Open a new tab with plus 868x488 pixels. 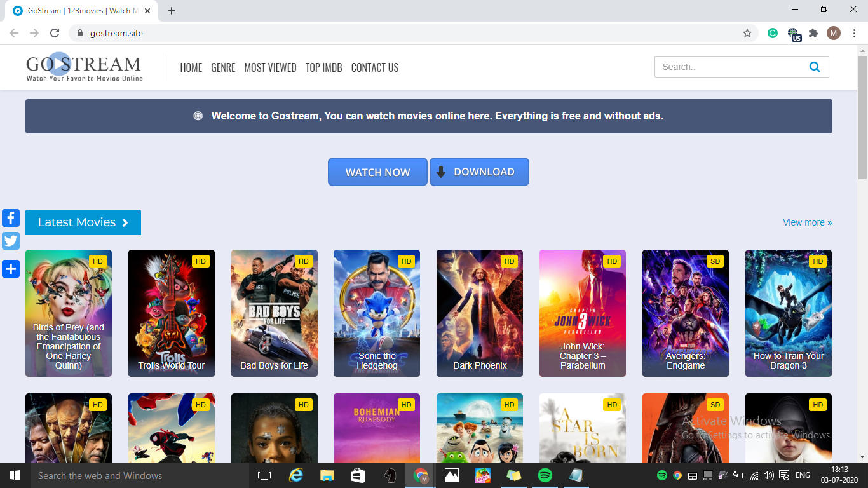point(172,11)
